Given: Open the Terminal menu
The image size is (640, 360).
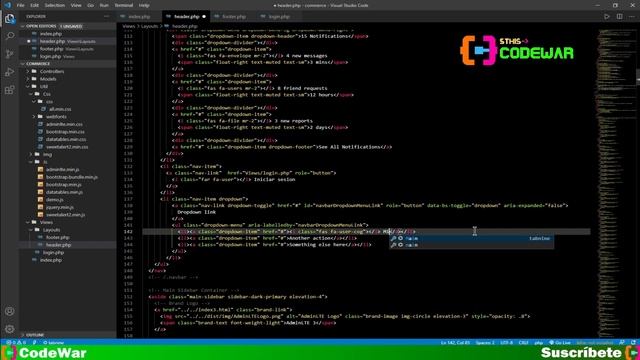Looking at the screenshot, I should pyautogui.click(x=124, y=5).
